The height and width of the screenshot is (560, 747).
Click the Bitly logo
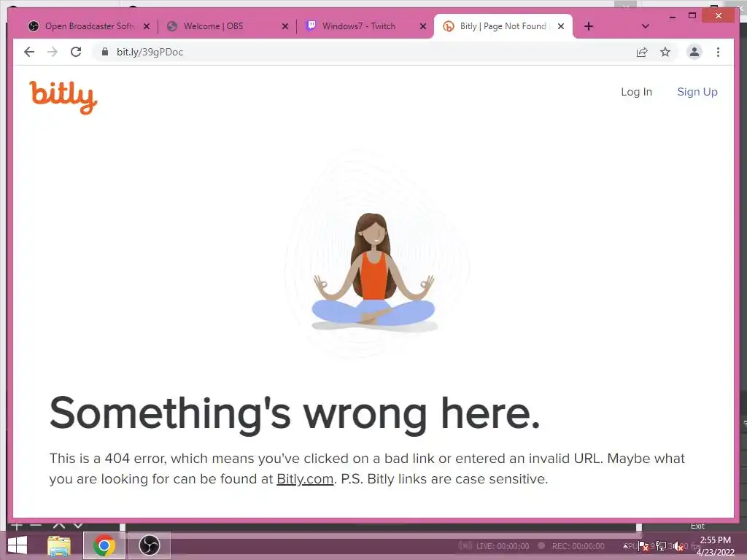[x=63, y=97]
